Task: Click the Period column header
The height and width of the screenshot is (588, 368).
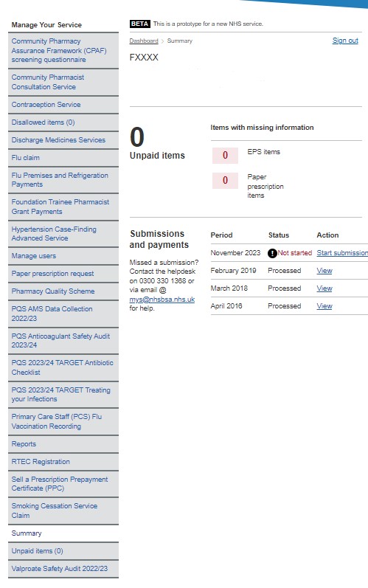Action: (x=221, y=235)
